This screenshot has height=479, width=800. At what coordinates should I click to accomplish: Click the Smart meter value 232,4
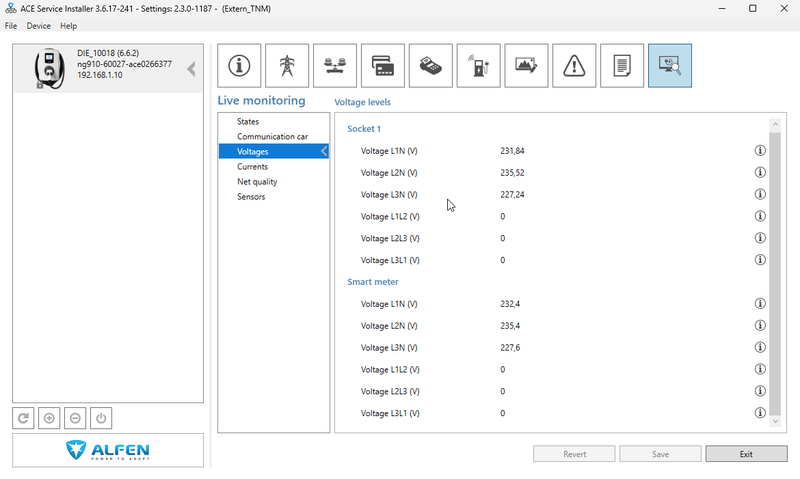tap(510, 304)
